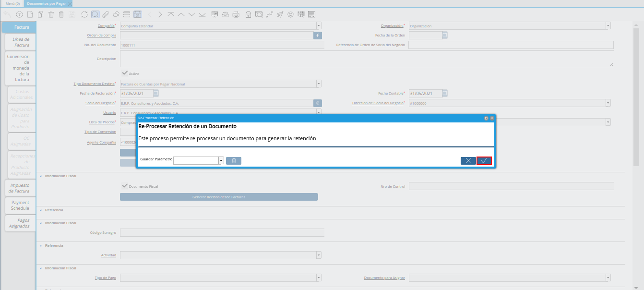Open the Guardar Parámetro dropdown
This screenshot has height=290, width=644.
pyautogui.click(x=221, y=161)
